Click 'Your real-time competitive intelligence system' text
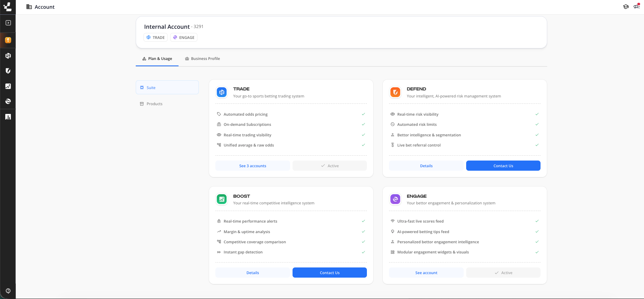Screen dimensions: 644x299 pos(274,203)
